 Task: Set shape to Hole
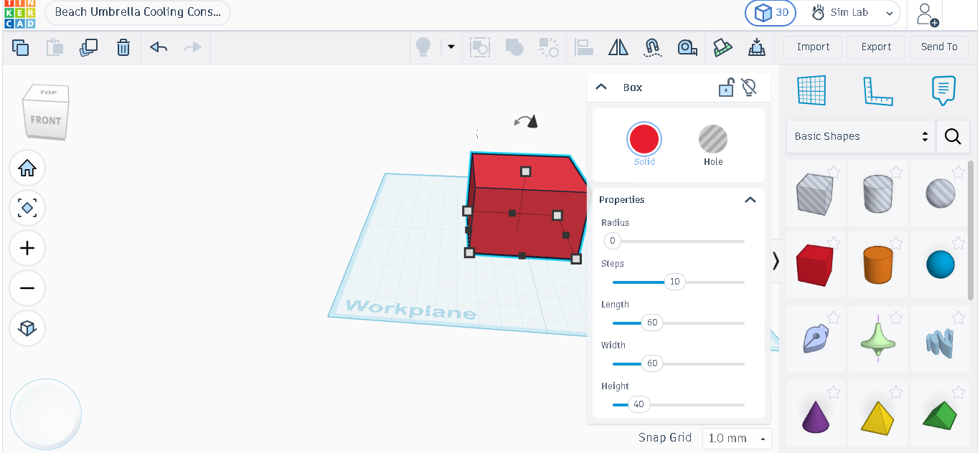pyautogui.click(x=713, y=139)
